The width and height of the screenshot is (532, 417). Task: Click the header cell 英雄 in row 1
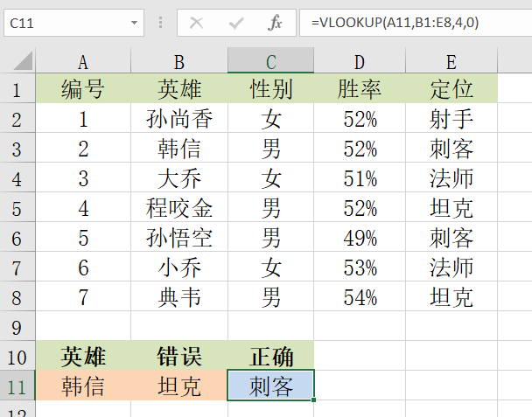point(179,88)
